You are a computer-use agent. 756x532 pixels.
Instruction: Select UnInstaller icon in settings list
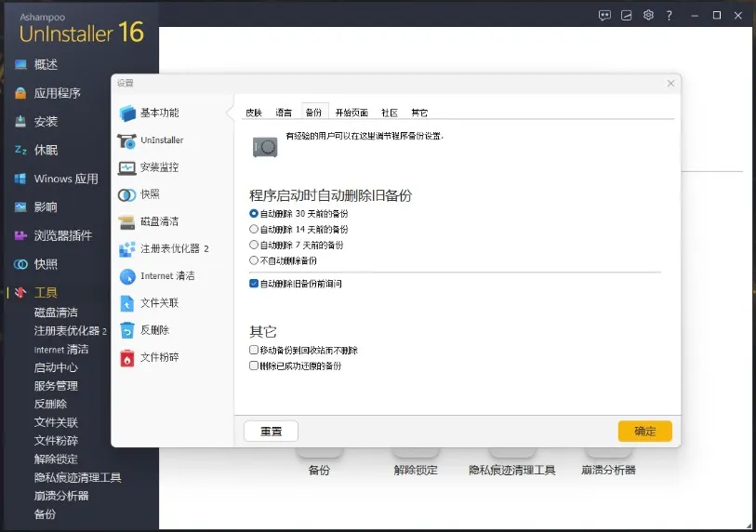(x=127, y=140)
